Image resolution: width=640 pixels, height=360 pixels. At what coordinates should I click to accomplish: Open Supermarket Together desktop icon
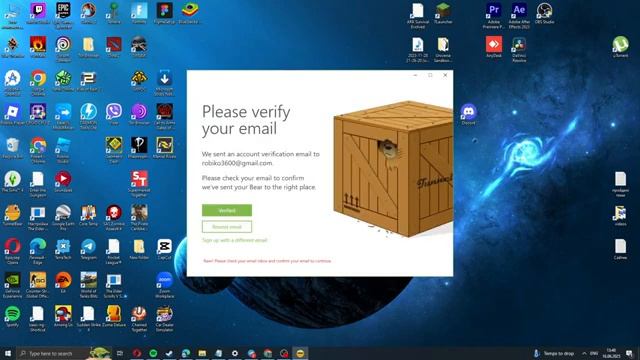[x=139, y=184]
